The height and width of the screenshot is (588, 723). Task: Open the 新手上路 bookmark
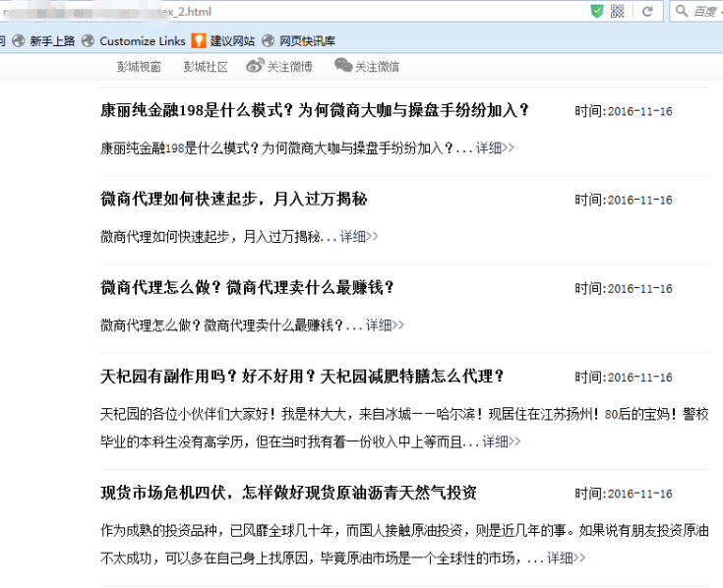click(x=51, y=40)
